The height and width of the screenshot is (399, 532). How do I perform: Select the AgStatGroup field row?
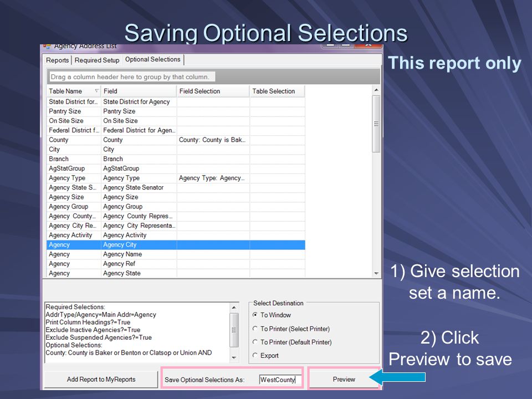tap(176, 168)
